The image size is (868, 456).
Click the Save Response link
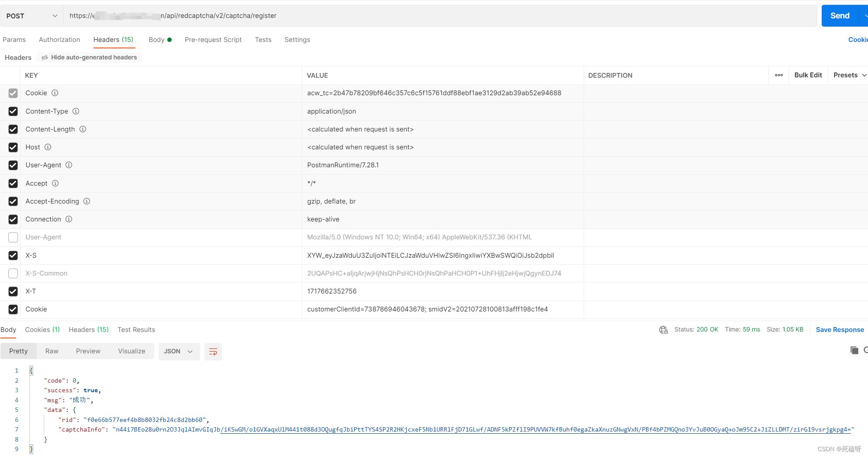840,330
